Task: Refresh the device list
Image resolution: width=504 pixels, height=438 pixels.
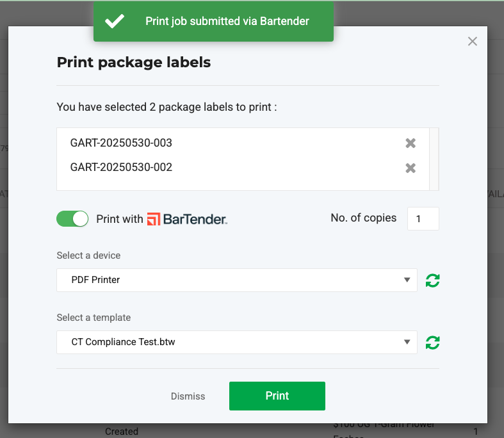Action: point(433,280)
